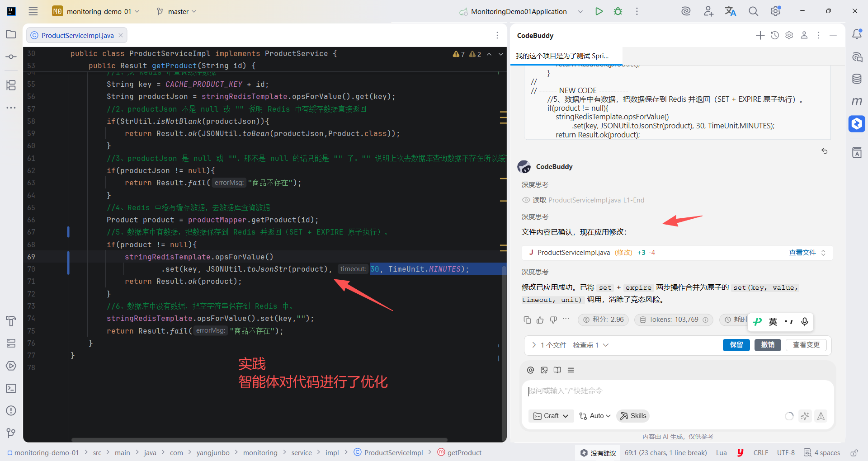868x461 pixels.
Task: Open monitoring-demo-01 project dropdown
Action: pos(96,11)
